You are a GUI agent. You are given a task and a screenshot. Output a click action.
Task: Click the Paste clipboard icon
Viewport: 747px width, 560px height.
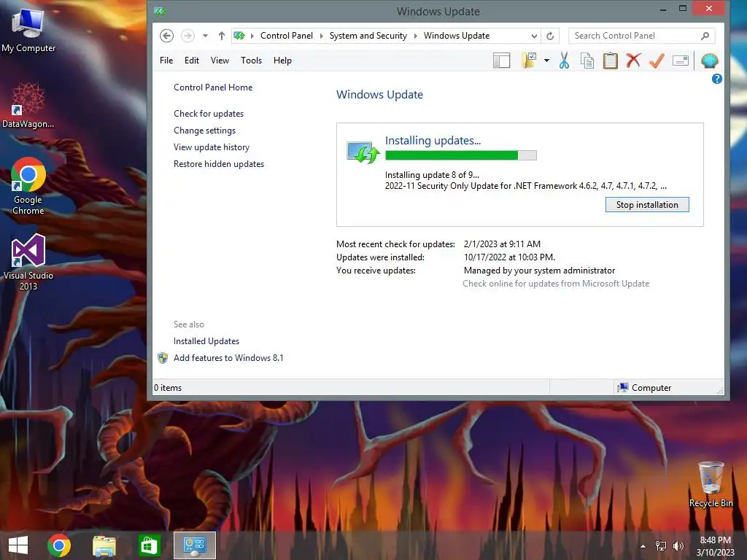[x=611, y=61]
